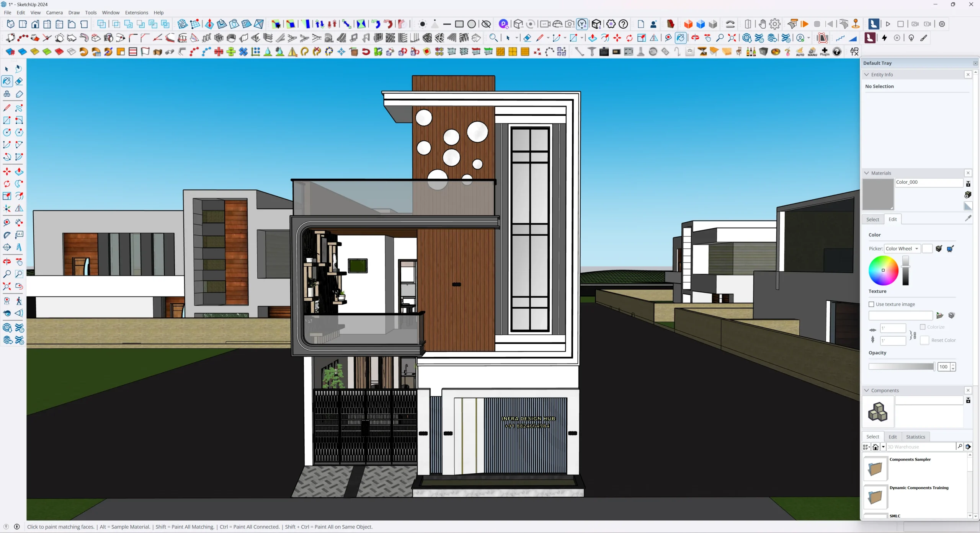980x533 pixels.
Task: Set material to default paint icon
Action: tap(968, 206)
